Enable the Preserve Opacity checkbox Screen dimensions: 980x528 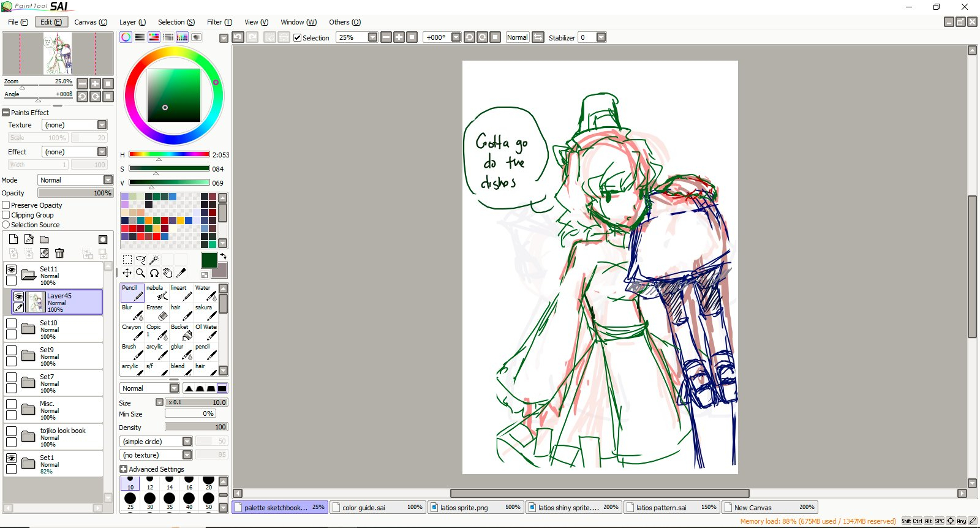point(6,205)
